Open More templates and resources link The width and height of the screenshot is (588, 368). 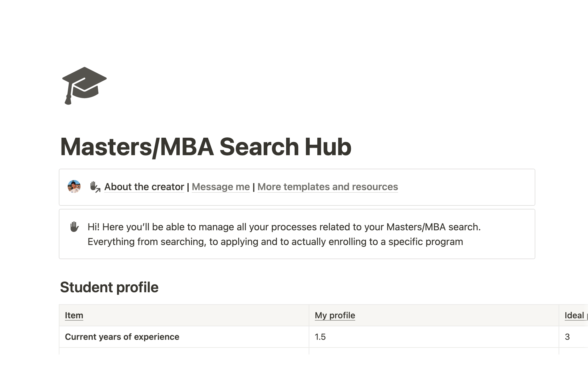coord(327,187)
